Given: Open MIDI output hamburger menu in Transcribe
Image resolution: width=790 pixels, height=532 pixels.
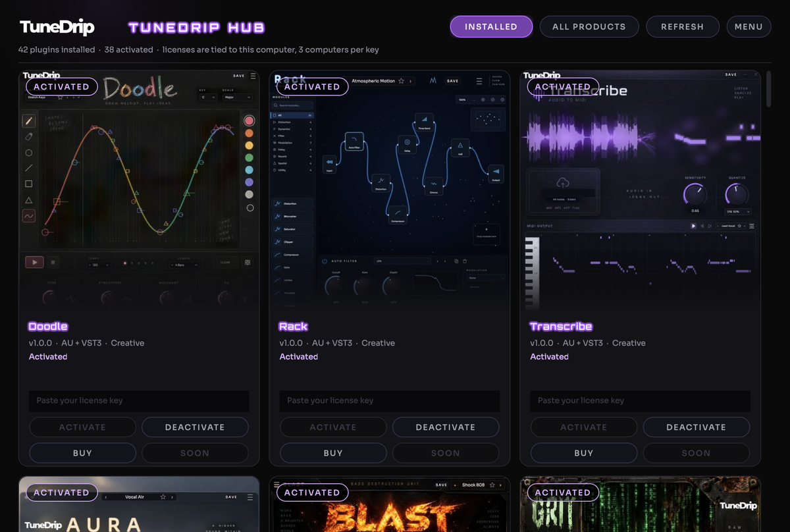Looking at the screenshot, I should [x=752, y=226].
